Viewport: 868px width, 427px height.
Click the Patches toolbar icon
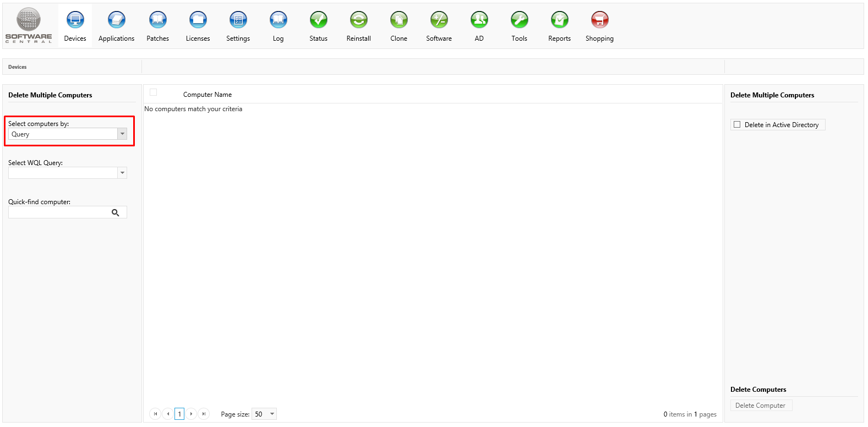tap(157, 20)
